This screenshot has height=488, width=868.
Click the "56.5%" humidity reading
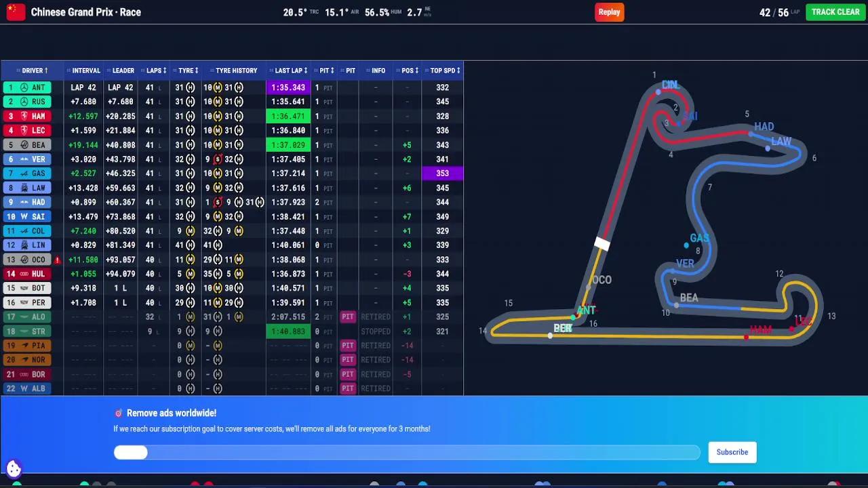tap(377, 12)
